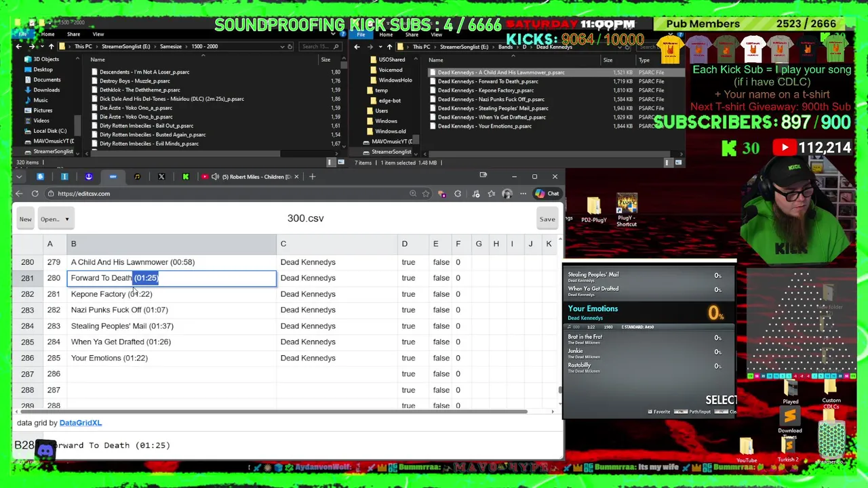868x488 pixels.
Task: Open the Copilot Chat button
Action: pos(547,194)
